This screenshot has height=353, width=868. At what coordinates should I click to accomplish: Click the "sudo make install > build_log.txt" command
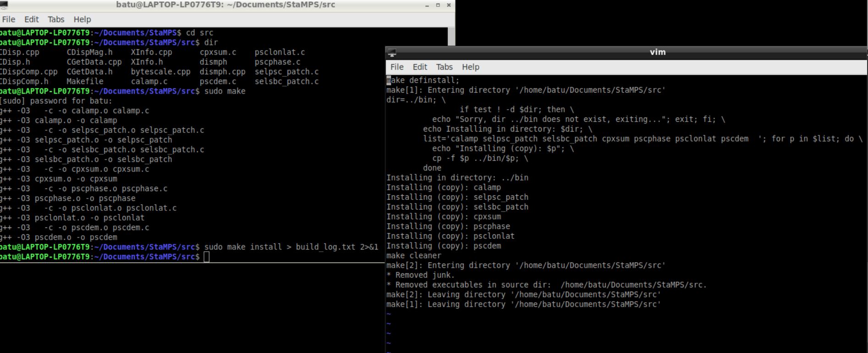tap(280, 247)
